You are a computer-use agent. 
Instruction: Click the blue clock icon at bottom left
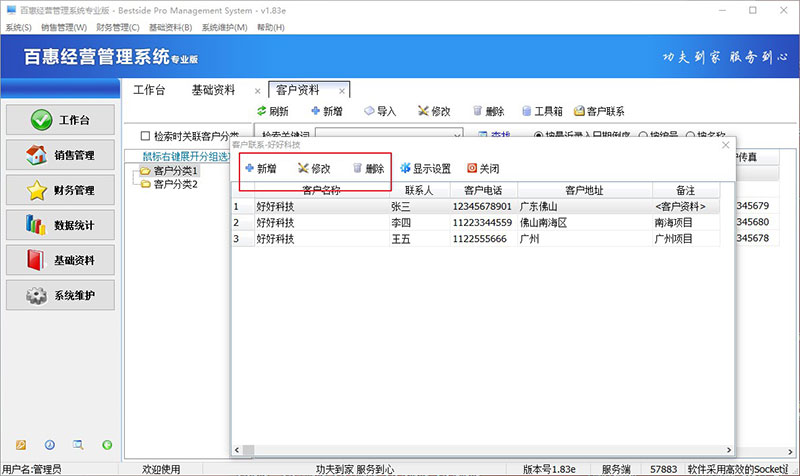(49, 444)
